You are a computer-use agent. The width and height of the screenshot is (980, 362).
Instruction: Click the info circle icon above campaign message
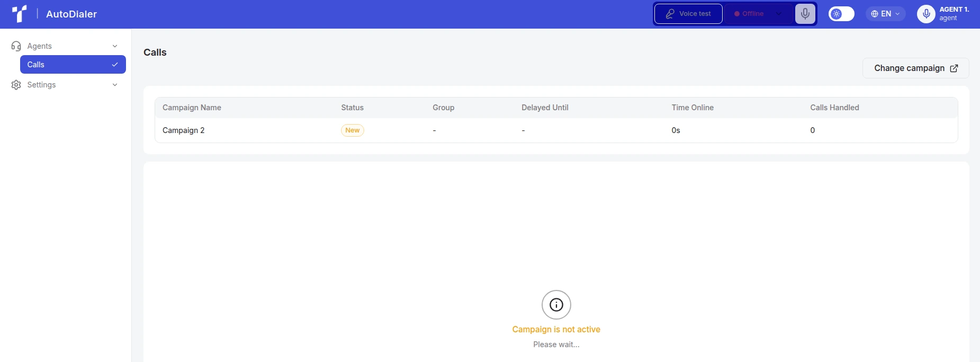tap(556, 305)
